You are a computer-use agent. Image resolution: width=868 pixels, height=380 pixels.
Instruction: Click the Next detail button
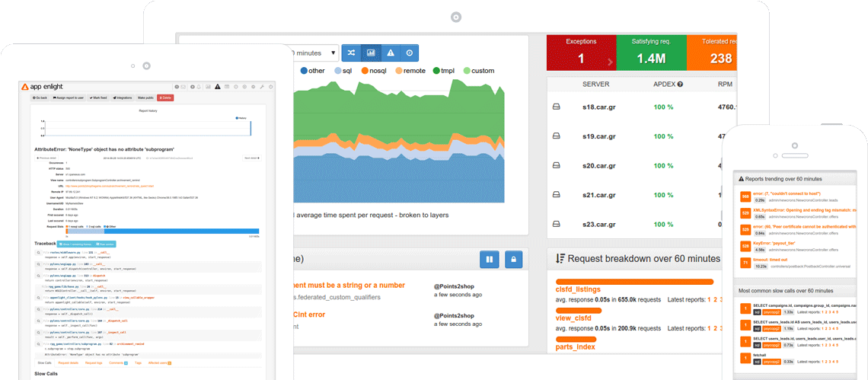pos(252,158)
